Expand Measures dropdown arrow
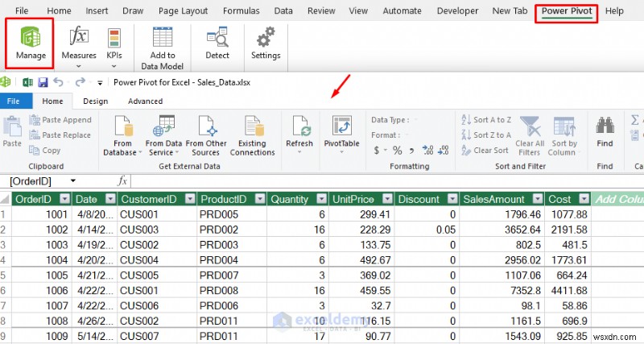644x344 pixels. [x=78, y=66]
